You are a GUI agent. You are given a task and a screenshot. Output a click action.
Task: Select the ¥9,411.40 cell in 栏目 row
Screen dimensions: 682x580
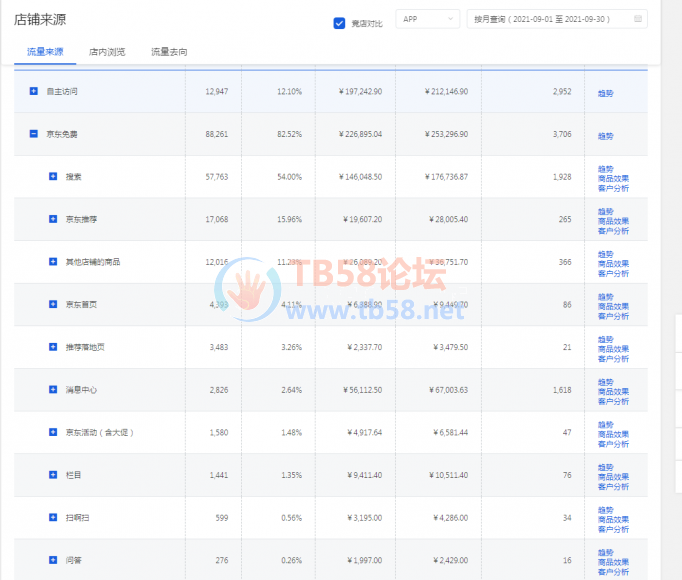(x=365, y=475)
